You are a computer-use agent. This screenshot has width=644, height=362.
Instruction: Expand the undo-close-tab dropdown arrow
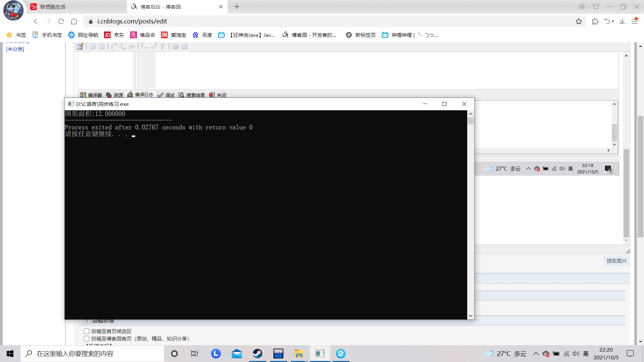(613, 21)
